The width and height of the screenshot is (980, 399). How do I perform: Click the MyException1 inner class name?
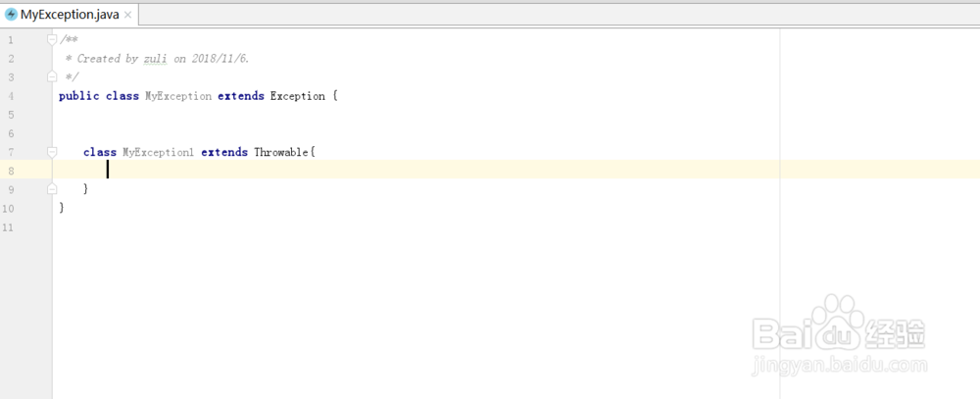(x=158, y=152)
